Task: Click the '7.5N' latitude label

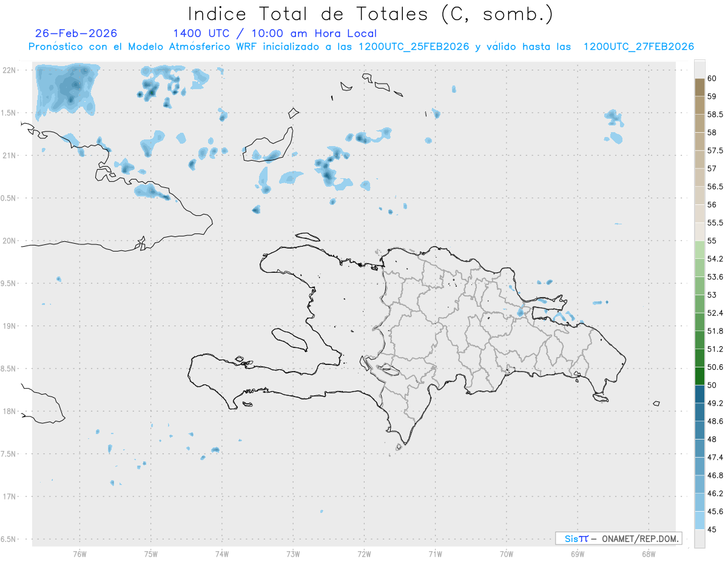Action: (x=10, y=454)
